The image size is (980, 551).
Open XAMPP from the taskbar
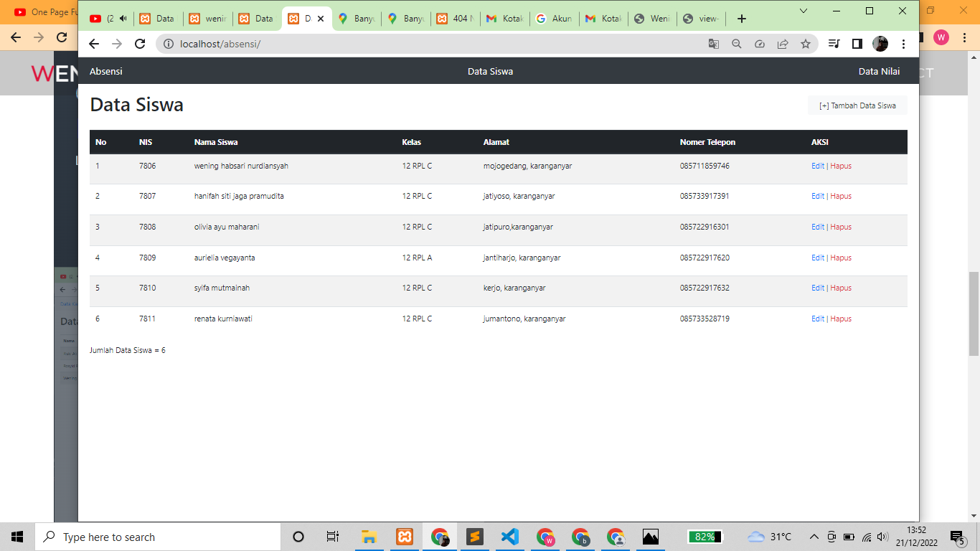405,537
